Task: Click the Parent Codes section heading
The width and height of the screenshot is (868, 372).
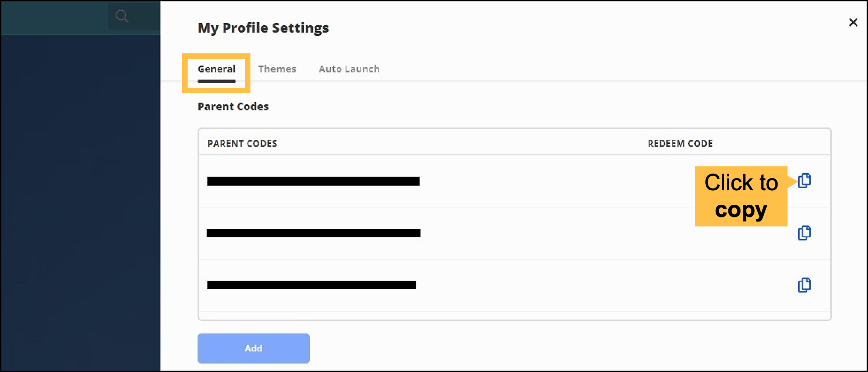Action: coord(233,106)
